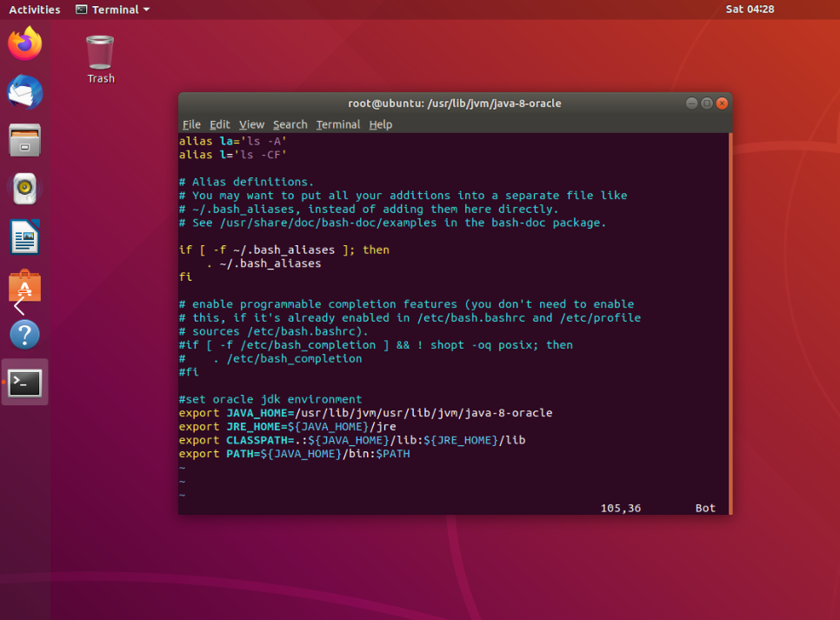Open Firefox from the dock

pos(25,43)
